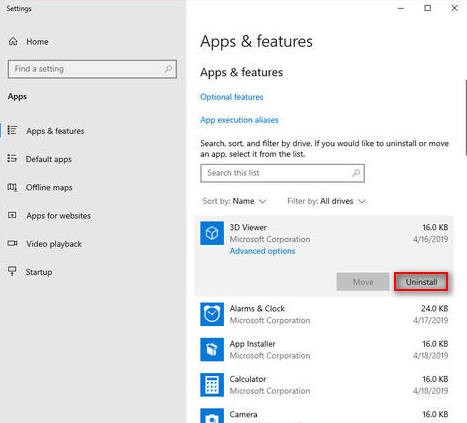The width and height of the screenshot is (467, 423).
Task: Open Startup settings page
Action: [x=93, y=272]
